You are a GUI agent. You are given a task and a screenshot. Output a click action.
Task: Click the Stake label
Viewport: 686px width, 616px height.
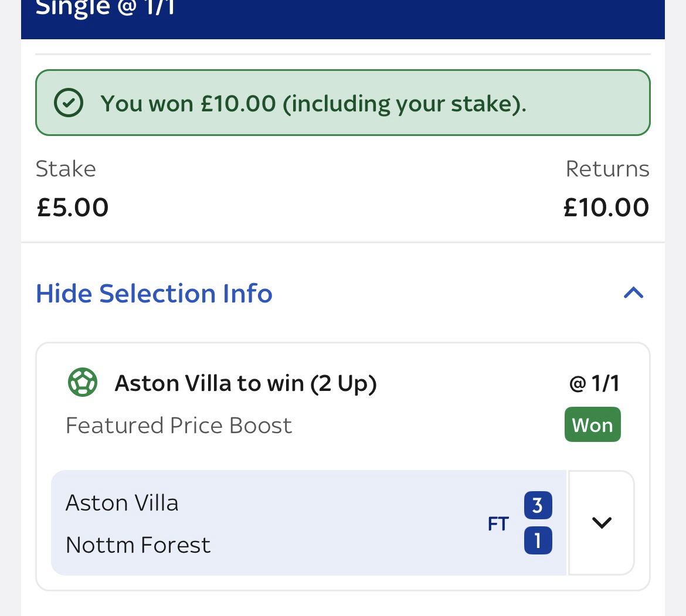click(x=66, y=169)
